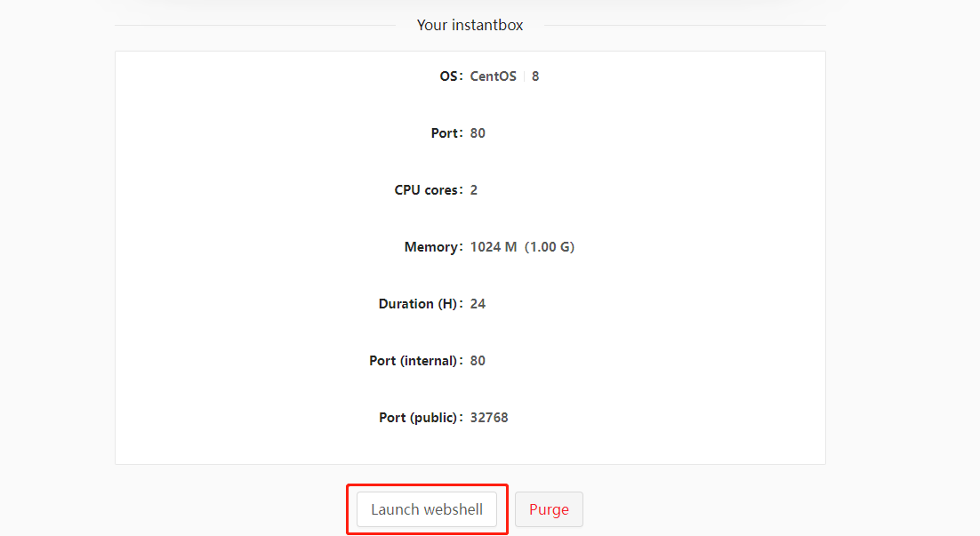The height and width of the screenshot is (536, 980).
Task: Click the Port value 80
Action: click(x=478, y=132)
